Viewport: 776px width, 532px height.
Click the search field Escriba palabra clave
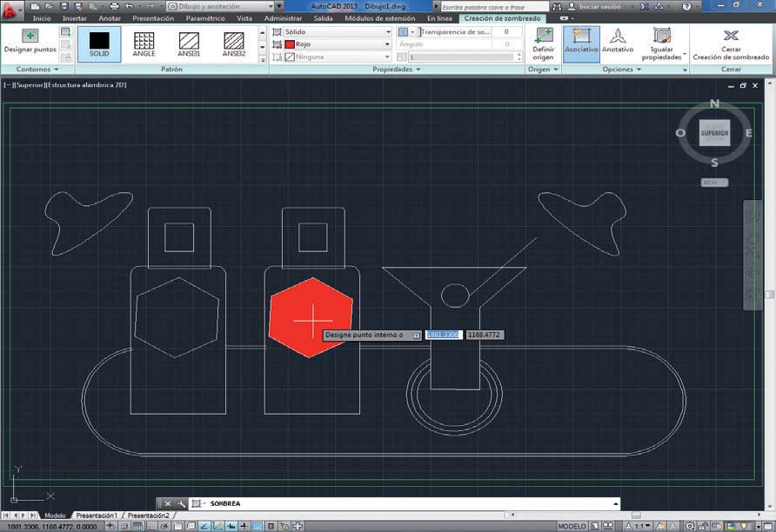click(x=494, y=7)
